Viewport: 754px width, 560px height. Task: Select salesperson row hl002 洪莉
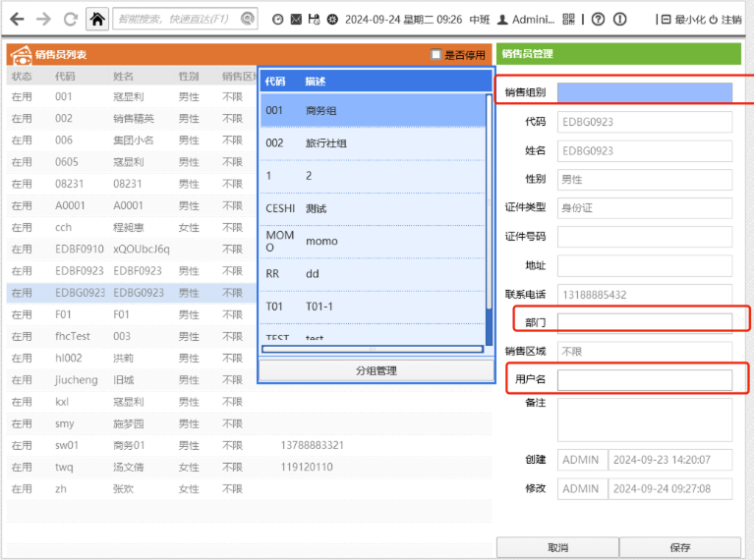coord(131,359)
